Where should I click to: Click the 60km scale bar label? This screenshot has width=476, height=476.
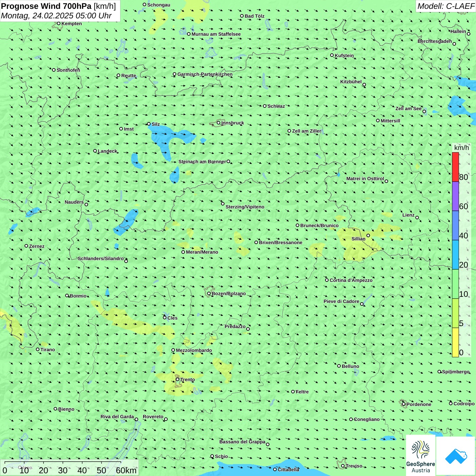tap(126, 470)
